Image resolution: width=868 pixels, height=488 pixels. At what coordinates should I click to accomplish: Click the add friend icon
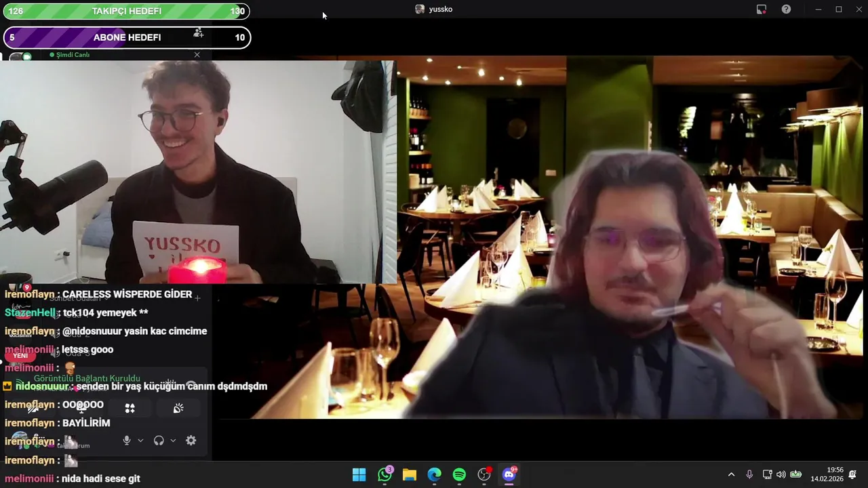click(198, 33)
